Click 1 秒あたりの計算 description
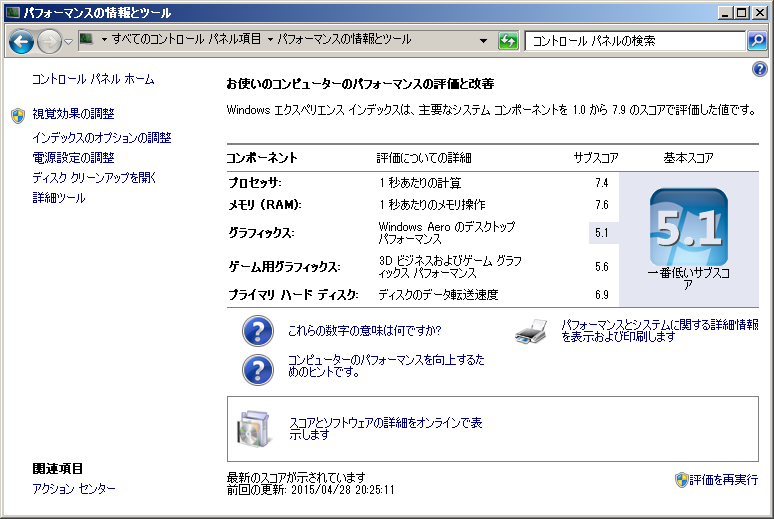Screen dimensions: 774x519 click(420, 183)
